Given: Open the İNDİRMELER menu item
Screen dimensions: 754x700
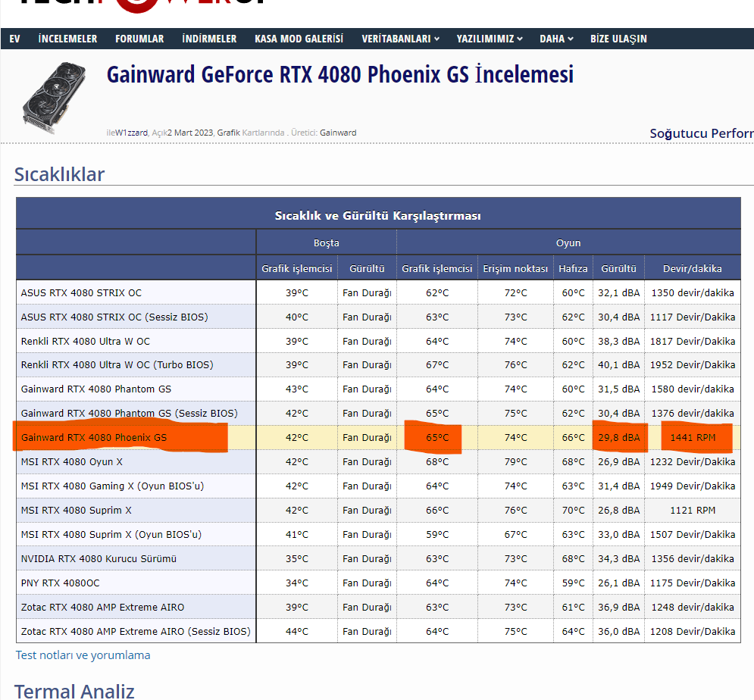Looking at the screenshot, I should tap(209, 39).
